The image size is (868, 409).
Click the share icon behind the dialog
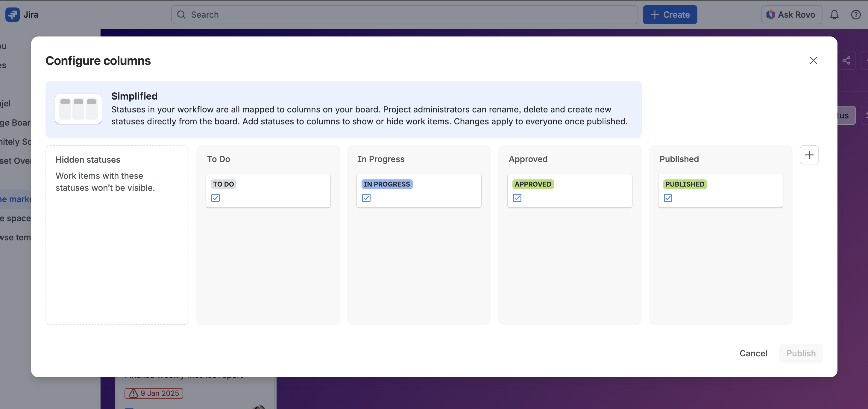pos(847,60)
